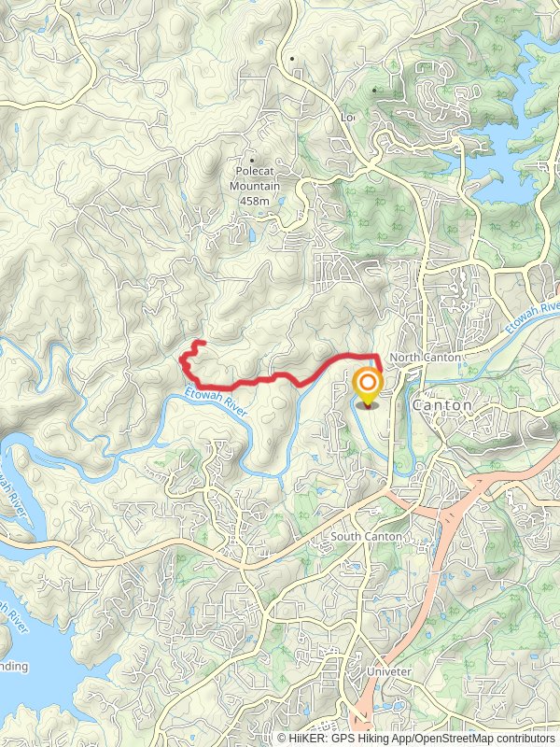Screen dimensions: 560x747
Task: Click the Etowah River label near the trail
Action: coord(216,402)
